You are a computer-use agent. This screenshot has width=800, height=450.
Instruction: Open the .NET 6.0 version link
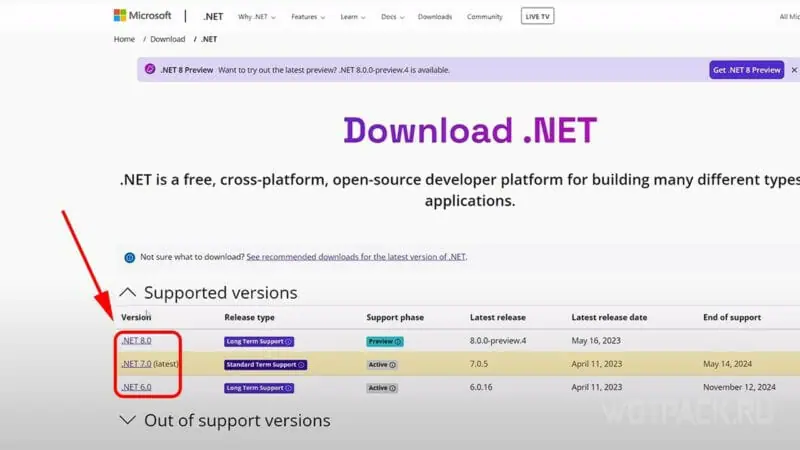click(136, 387)
